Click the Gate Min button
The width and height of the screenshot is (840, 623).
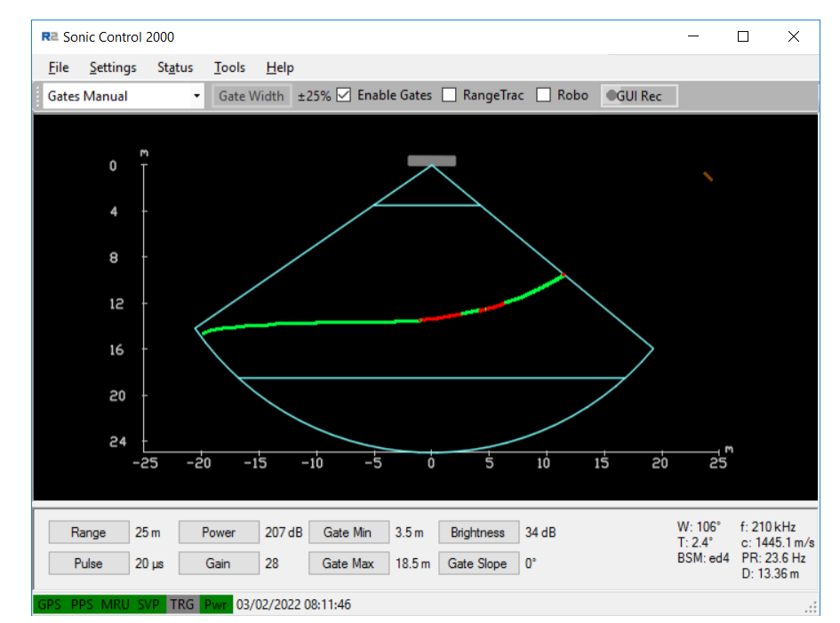pos(348,532)
